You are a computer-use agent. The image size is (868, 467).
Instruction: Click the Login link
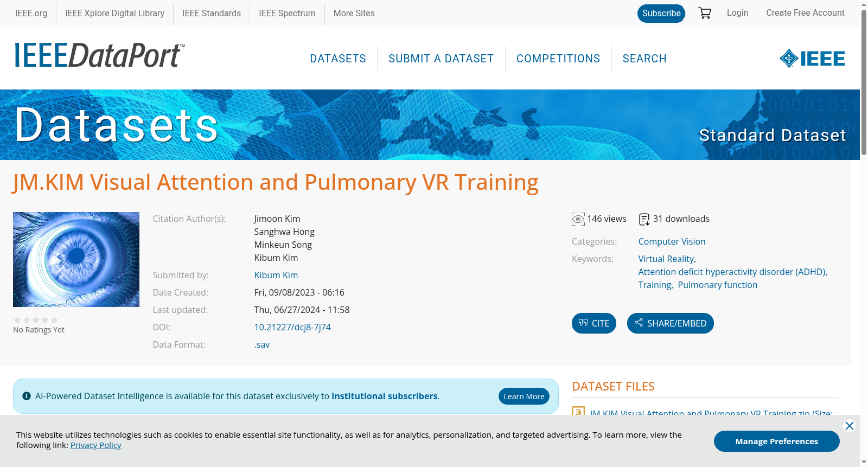coord(737,12)
